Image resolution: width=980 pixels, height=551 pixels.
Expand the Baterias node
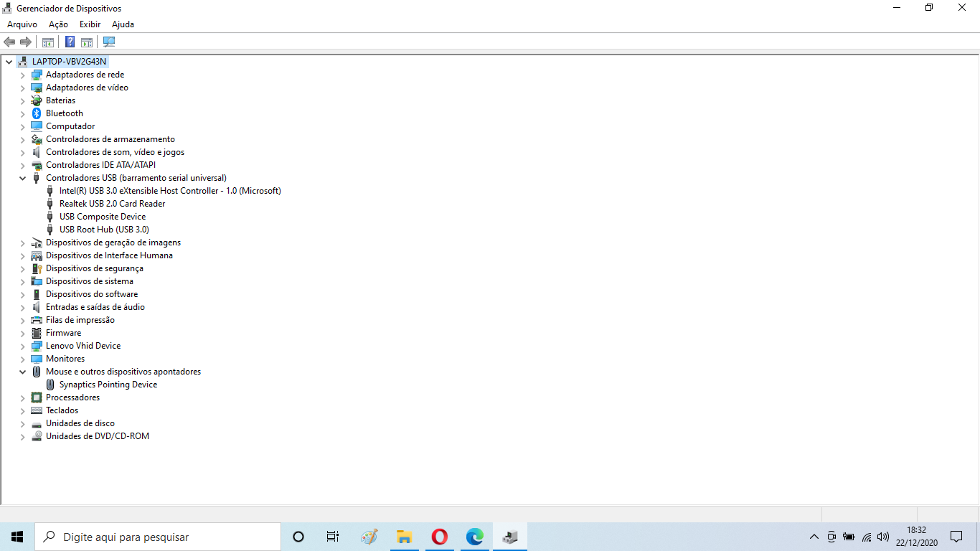coord(22,100)
